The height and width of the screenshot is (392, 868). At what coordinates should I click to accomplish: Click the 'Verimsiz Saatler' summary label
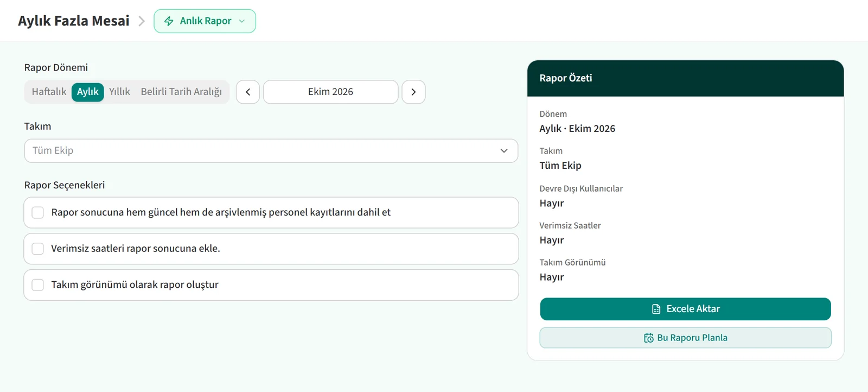(x=570, y=225)
